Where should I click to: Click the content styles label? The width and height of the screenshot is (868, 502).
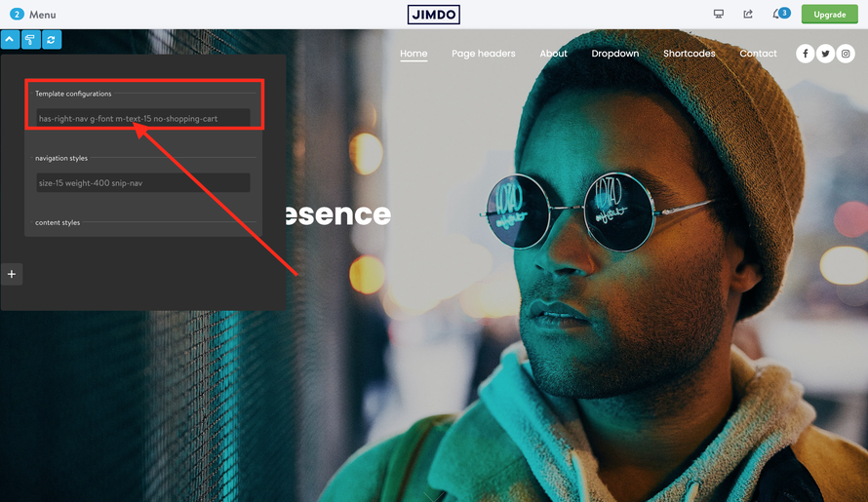pos(58,222)
